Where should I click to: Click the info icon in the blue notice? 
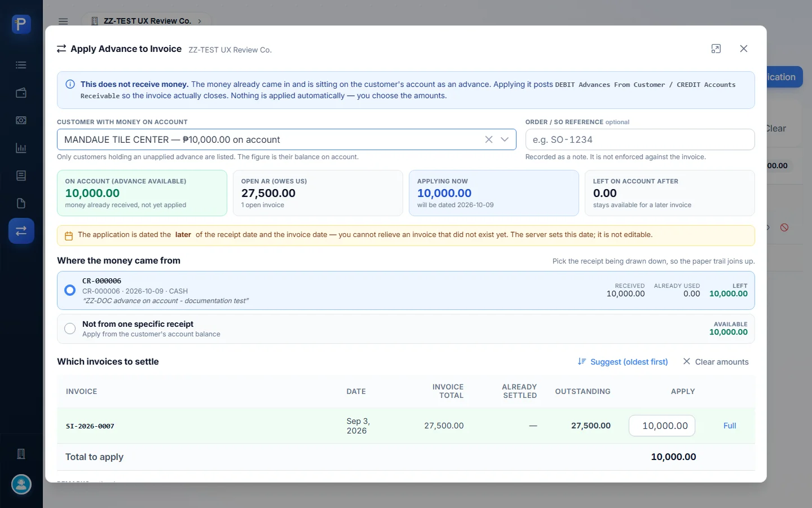point(70,84)
